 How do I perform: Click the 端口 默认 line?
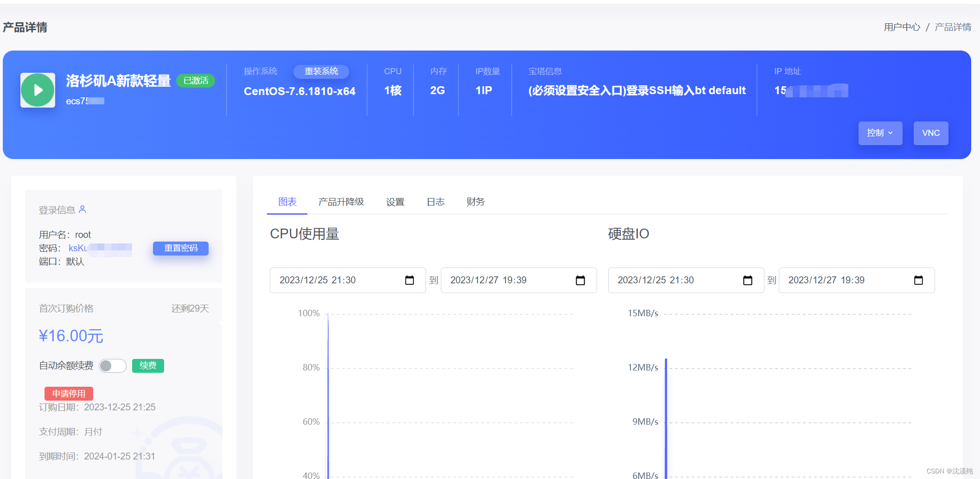tap(62, 262)
